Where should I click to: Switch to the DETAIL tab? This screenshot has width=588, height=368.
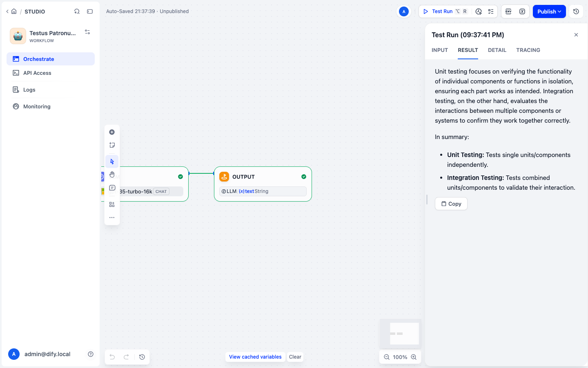pos(497,50)
